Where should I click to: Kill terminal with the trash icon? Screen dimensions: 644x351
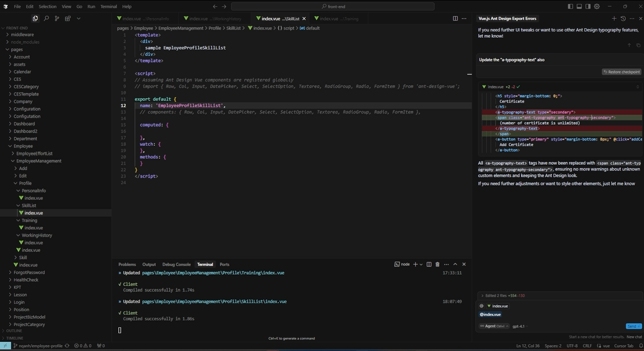coord(438,264)
